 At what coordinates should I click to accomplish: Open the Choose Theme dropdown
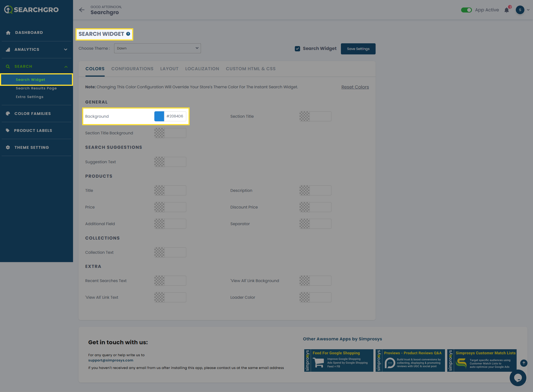pyautogui.click(x=157, y=48)
